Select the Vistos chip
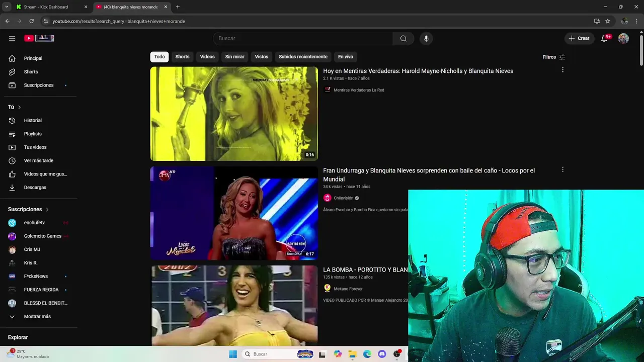 pyautogui.click(x=262, y=57)
